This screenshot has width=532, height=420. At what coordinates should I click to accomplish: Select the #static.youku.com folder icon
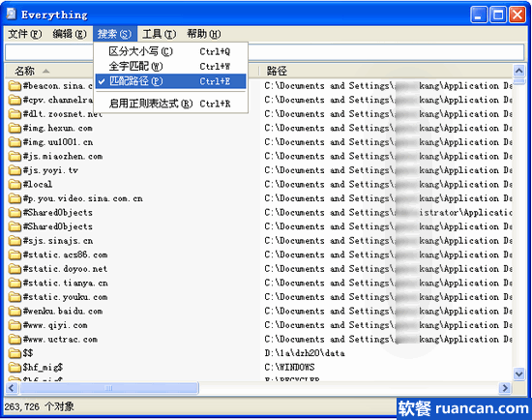15,297
